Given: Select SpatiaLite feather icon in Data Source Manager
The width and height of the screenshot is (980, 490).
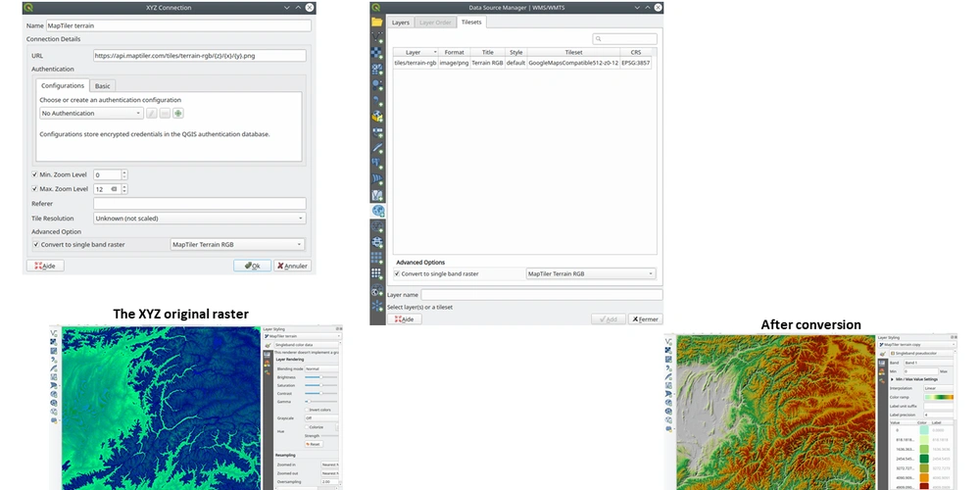Looking at the screenshot, I should coord(377,148).
